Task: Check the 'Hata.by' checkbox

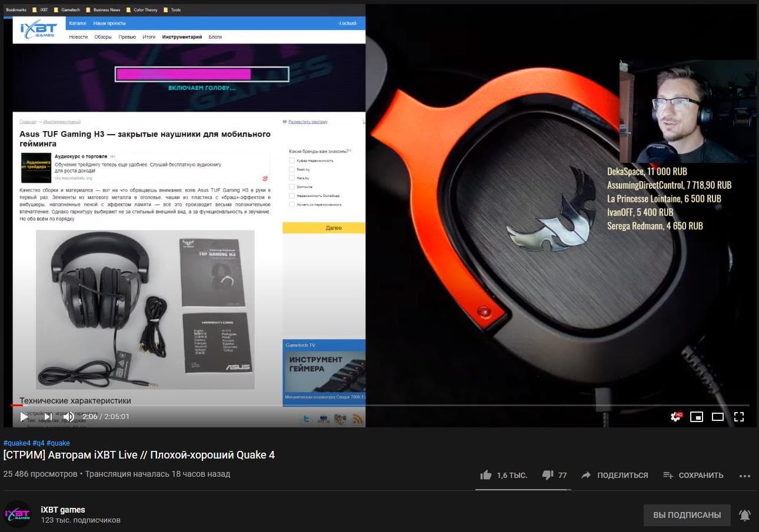Action: click(292, 178)
